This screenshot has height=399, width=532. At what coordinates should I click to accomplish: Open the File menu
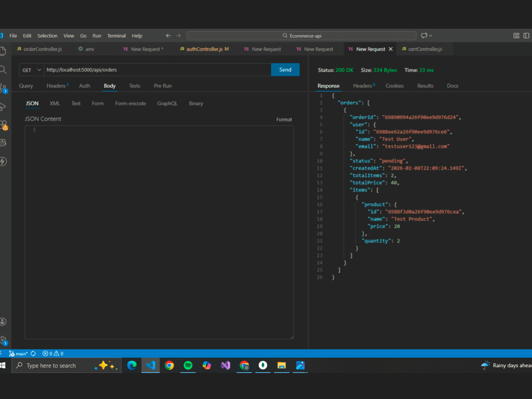click(13, 36)
